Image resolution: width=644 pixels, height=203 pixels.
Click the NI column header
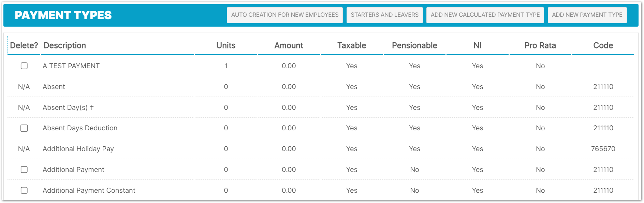(x=477, y=45)
